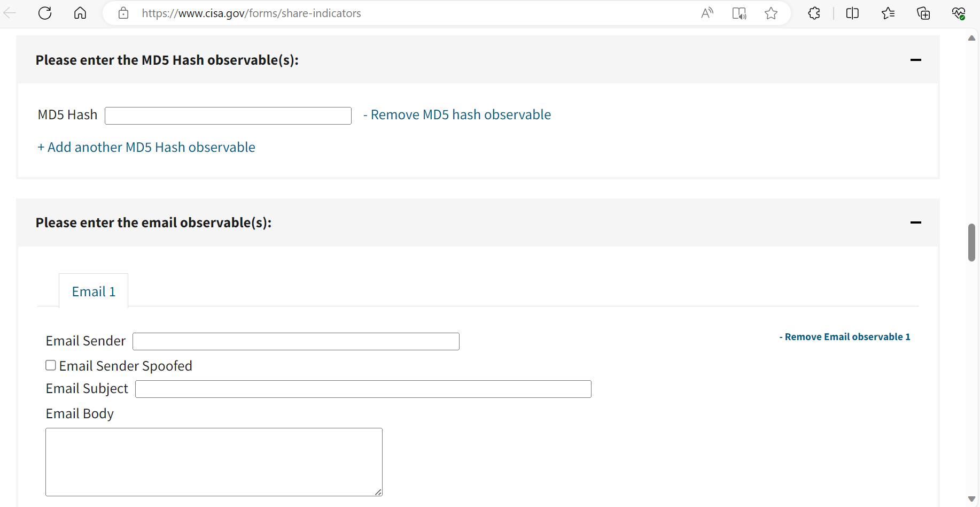980x507 pixels.
Task: Check the Email Sender Spoofed box
Action: [x=51, y=365]
